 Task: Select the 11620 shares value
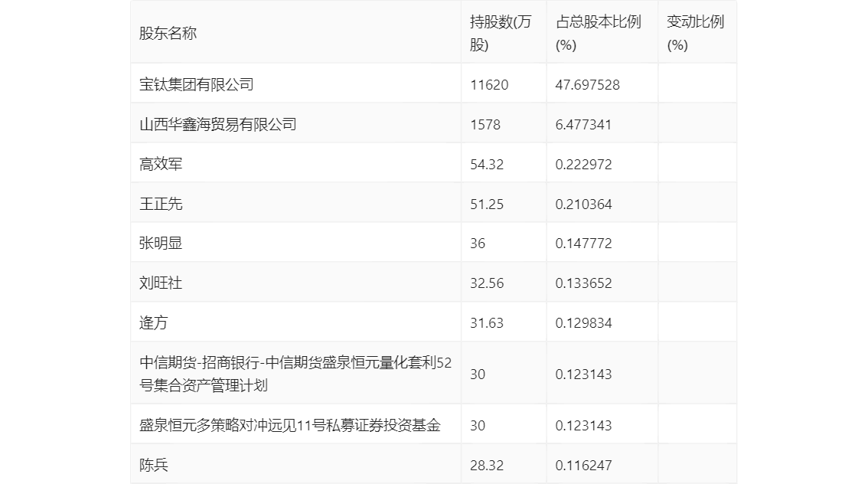click(x=489, y=85)
